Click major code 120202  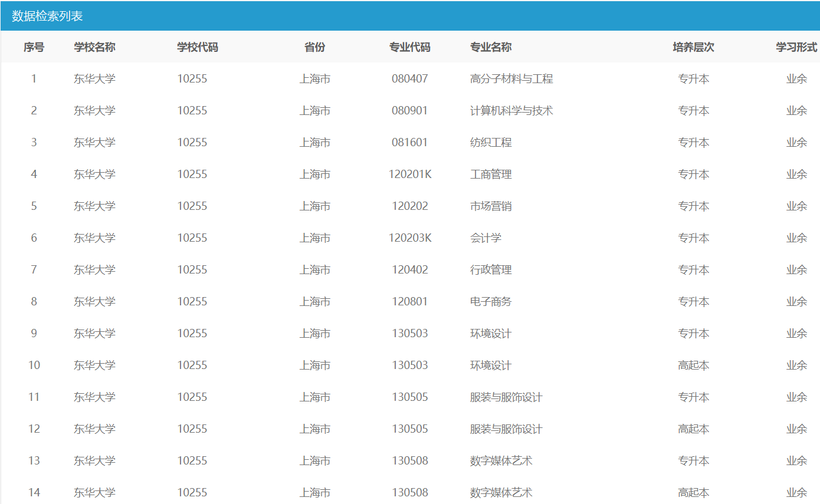[x=410, y=206]
